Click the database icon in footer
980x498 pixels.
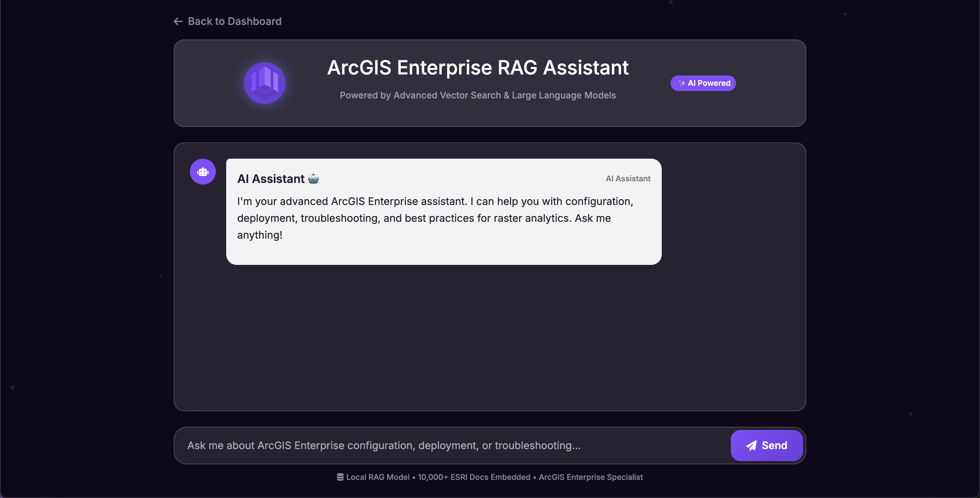340,477
